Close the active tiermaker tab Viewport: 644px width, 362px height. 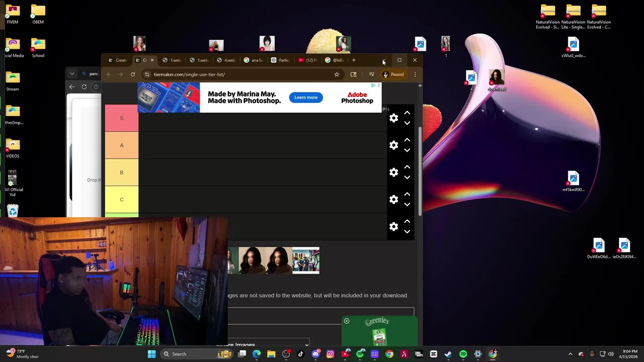[x=152, y=60]
